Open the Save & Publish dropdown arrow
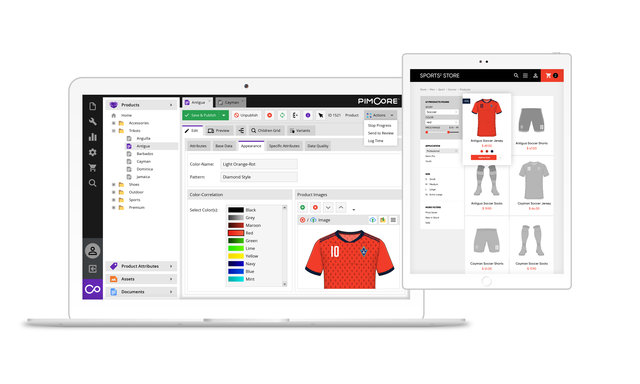This screenshot has width=640, height=384. (224, 115)
